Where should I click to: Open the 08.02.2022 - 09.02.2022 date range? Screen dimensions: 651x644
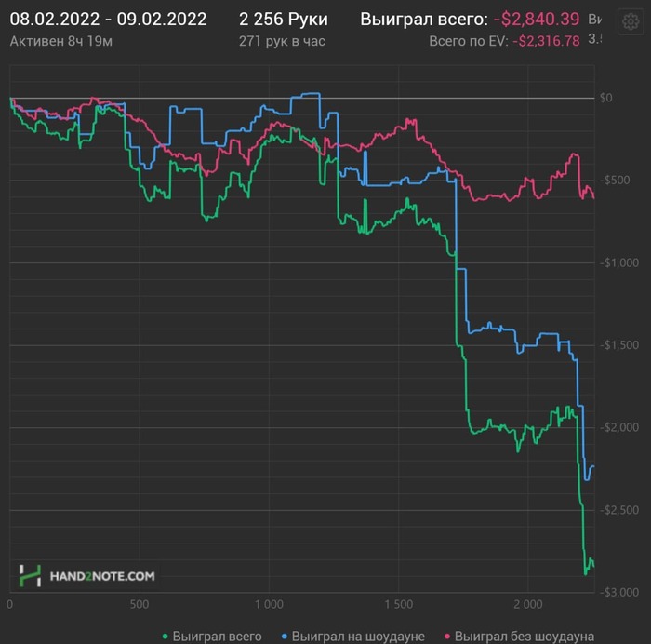point(109,20)
